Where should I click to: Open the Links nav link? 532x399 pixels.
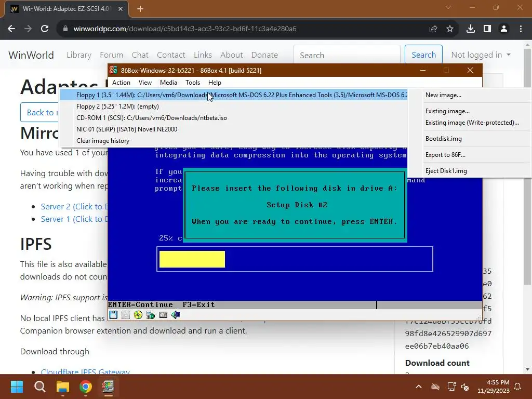tap(203, 55)
